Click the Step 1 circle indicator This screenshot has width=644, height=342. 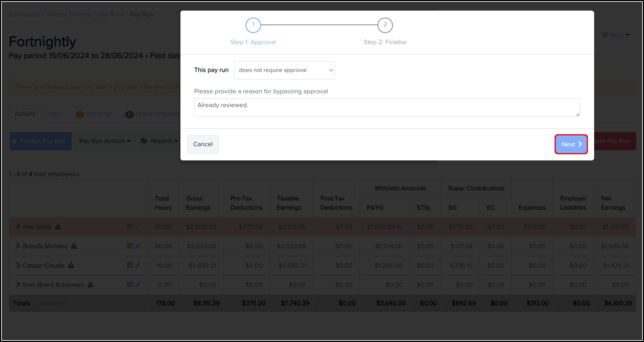[x=253, y=25]
